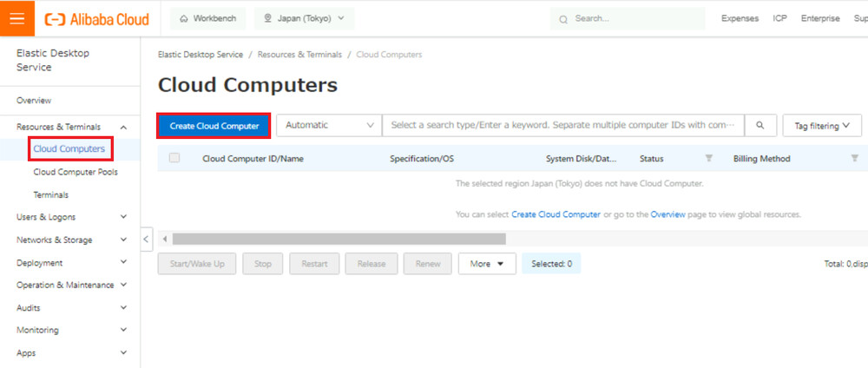
Task: Click the keyword search input field
Action: 562,126
